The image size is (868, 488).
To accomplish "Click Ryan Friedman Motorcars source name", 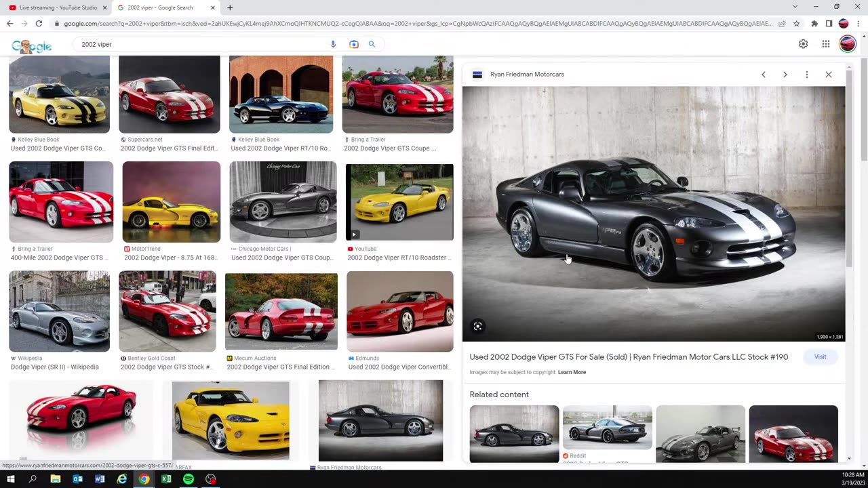I will click(x=527, y=75).
